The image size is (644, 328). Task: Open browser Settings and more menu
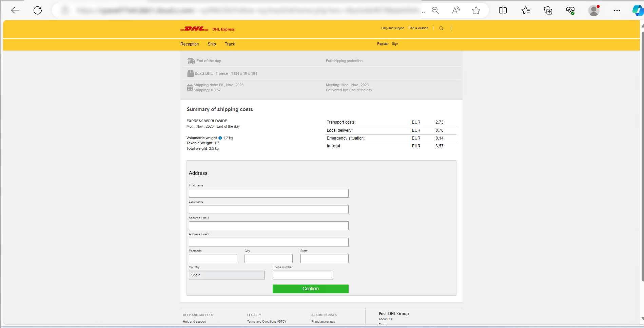617,11
